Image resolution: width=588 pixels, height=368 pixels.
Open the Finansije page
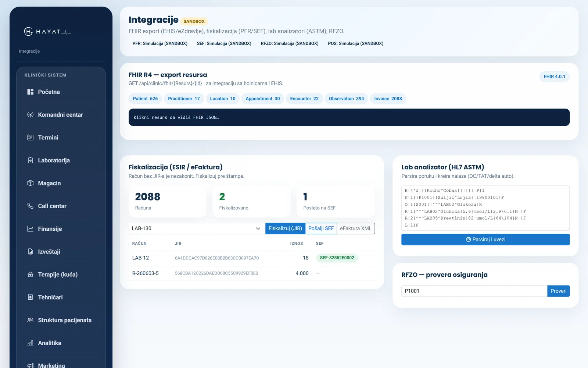[x=61, y=229]
